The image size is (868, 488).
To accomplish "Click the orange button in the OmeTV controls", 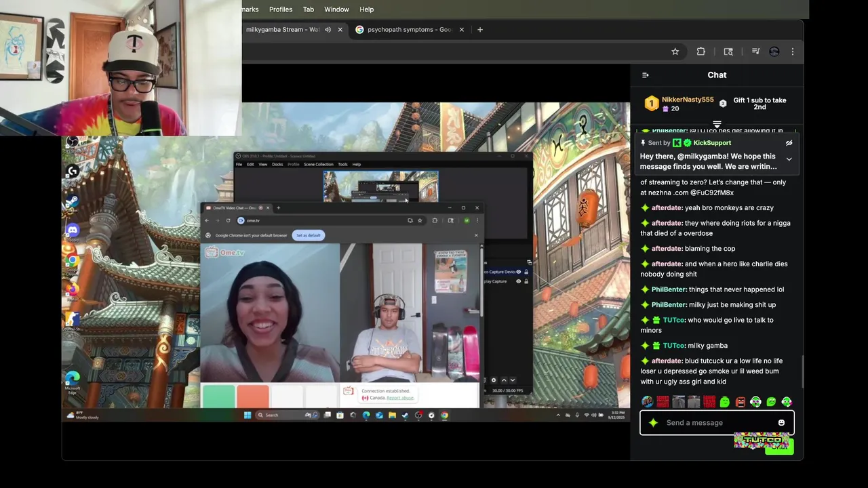I will pos(253,396).
